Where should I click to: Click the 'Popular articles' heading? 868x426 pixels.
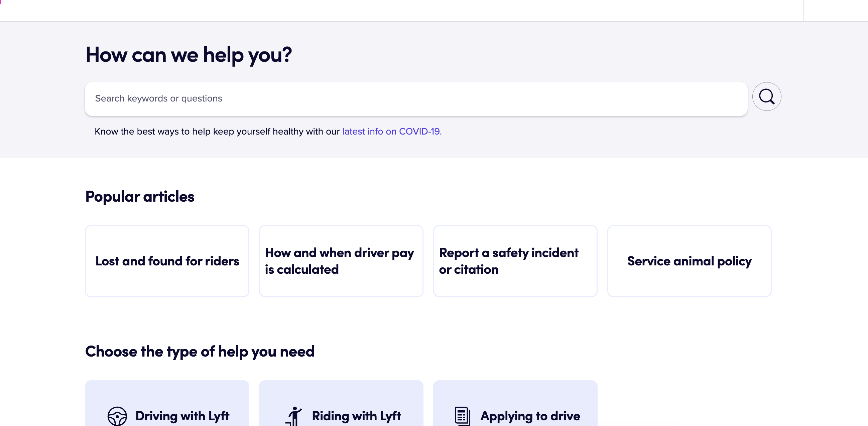pos(140,197)
